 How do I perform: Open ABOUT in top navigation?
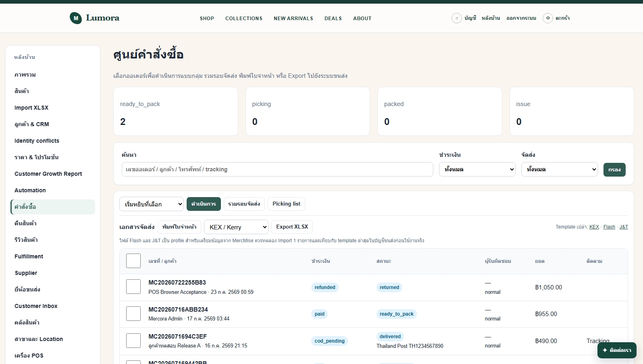click(362, 19)
